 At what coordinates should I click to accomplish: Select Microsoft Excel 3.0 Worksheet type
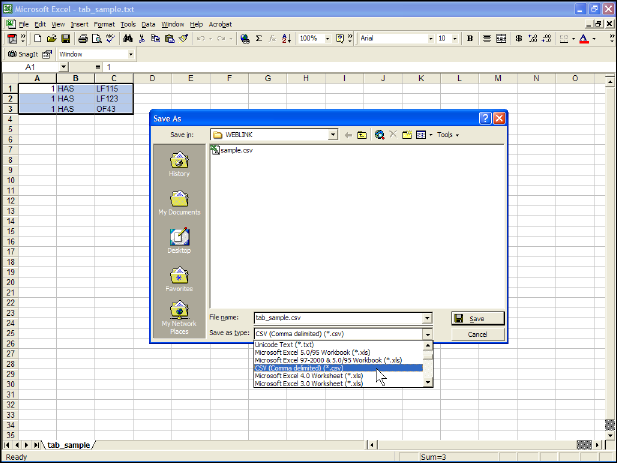[339, 384]
